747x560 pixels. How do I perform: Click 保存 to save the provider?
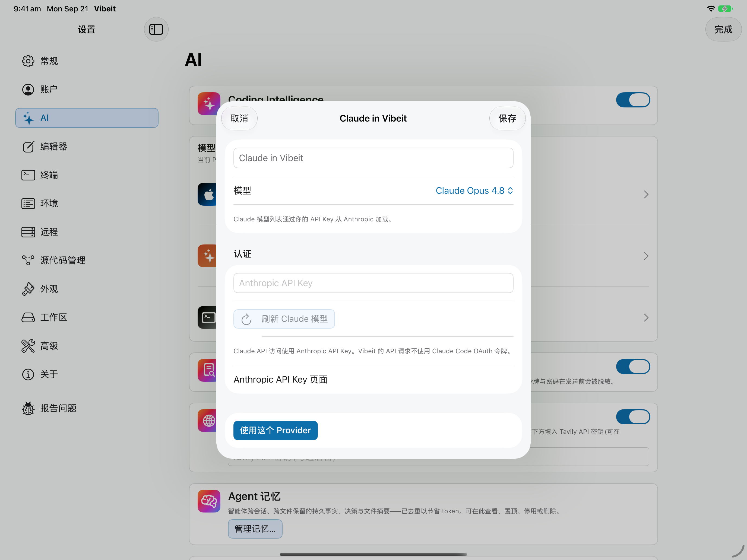tap(507, 119)
